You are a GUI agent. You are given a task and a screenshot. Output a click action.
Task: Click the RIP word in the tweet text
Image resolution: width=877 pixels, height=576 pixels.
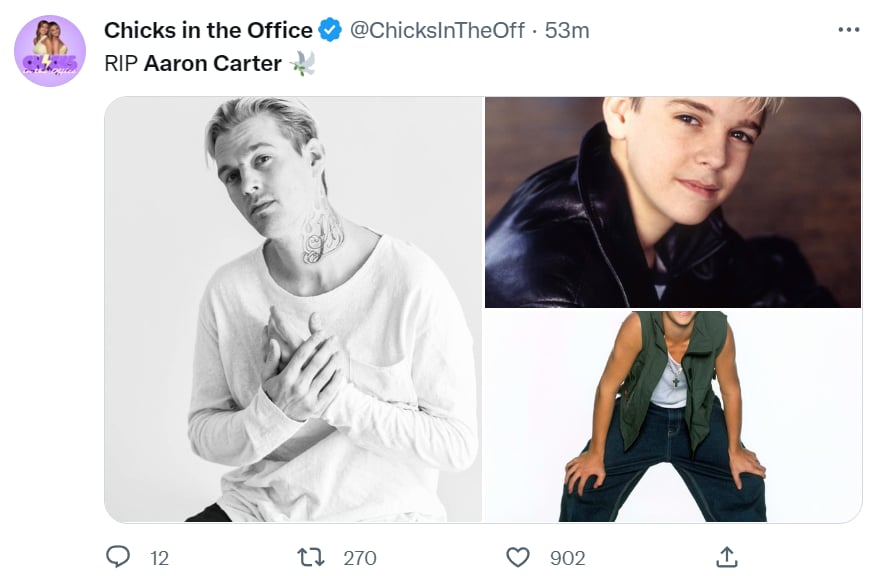[x=121, y=63]
